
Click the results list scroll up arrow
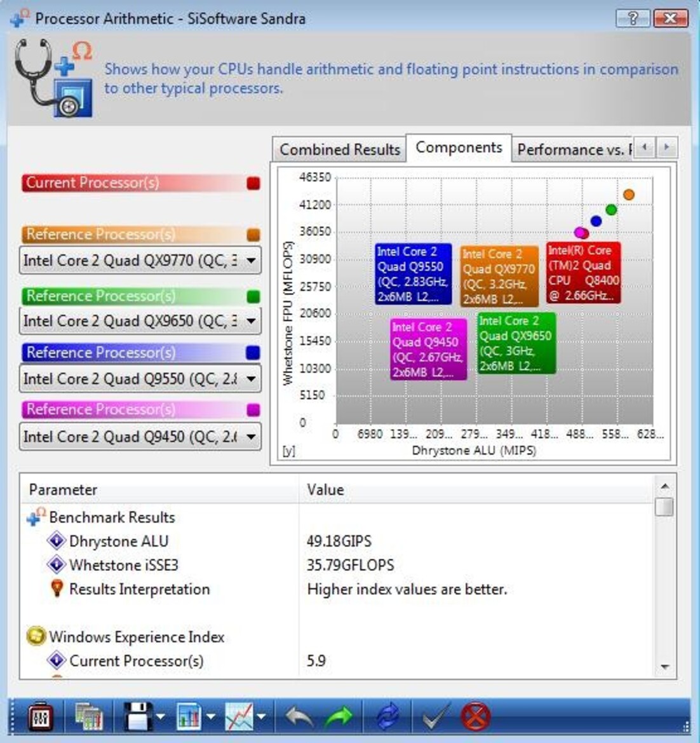[x=665, y=486]
